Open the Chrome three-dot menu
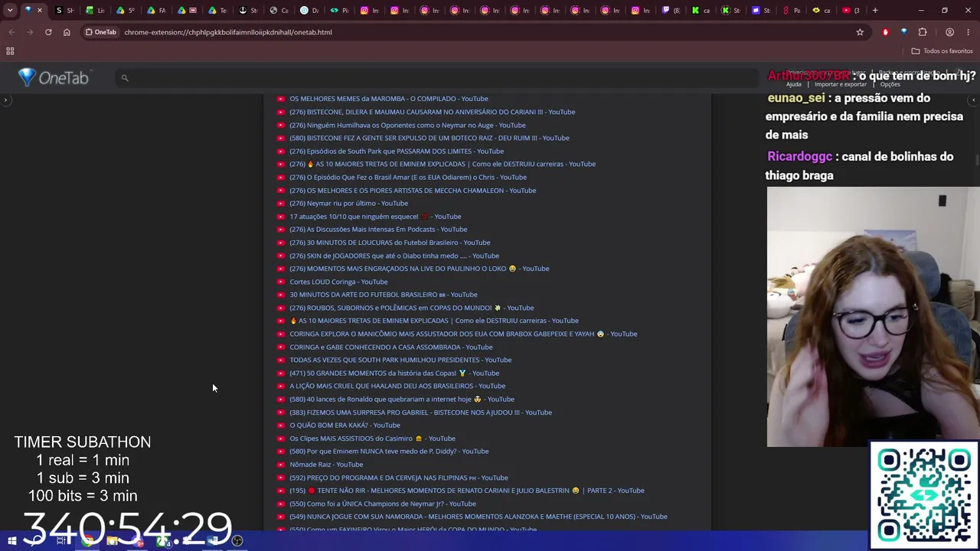Screen dimensions: 980x551 [969, 32]
